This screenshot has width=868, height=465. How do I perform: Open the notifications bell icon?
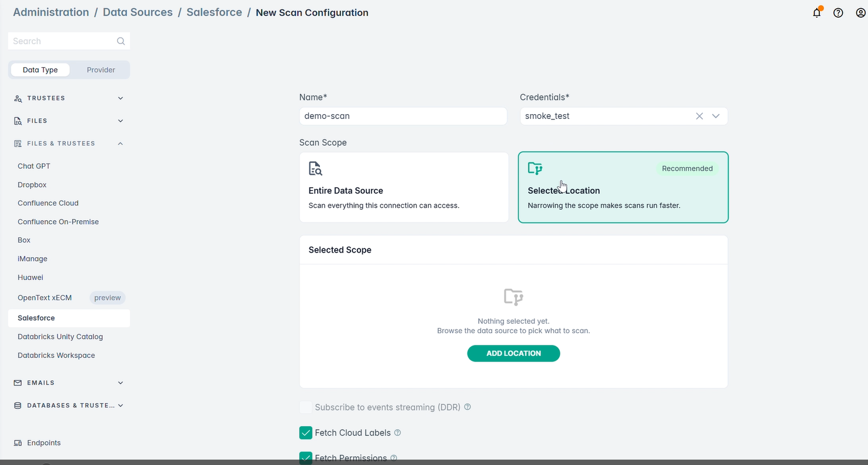(817, 12)
